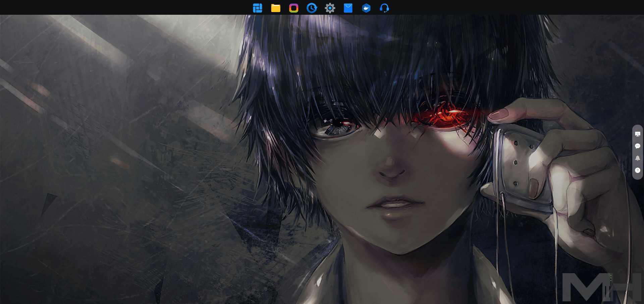Open the chat bubble messages icon
This screenshot has width=644, height=304.
pos(638,146)
